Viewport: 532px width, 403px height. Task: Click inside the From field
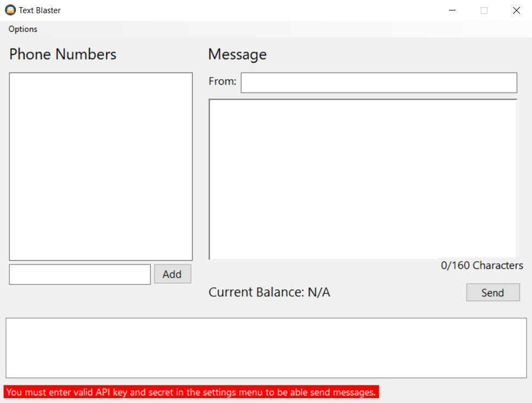[x=379, y=82]
